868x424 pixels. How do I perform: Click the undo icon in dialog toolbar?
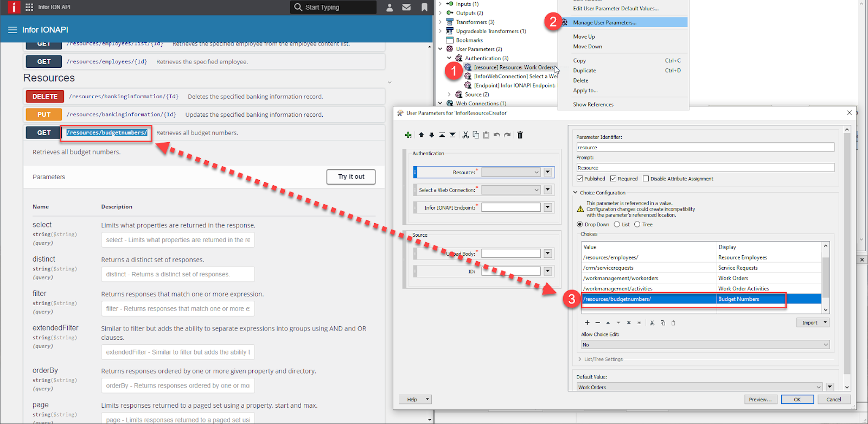click(496, 135)
